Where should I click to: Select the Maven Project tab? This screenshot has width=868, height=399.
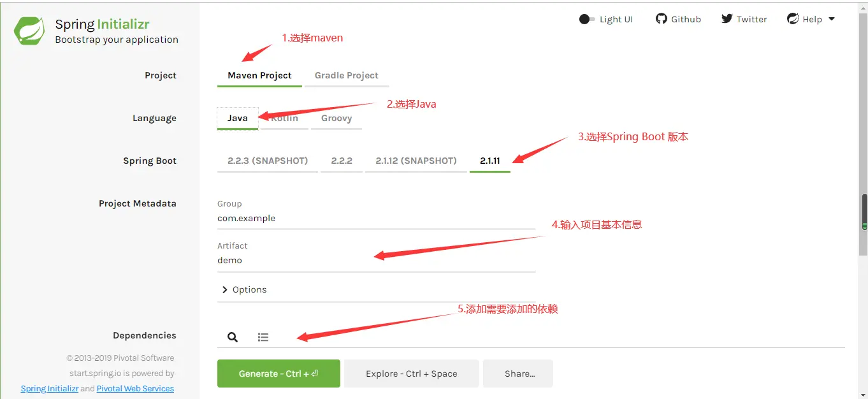click(x=259, y=75)
